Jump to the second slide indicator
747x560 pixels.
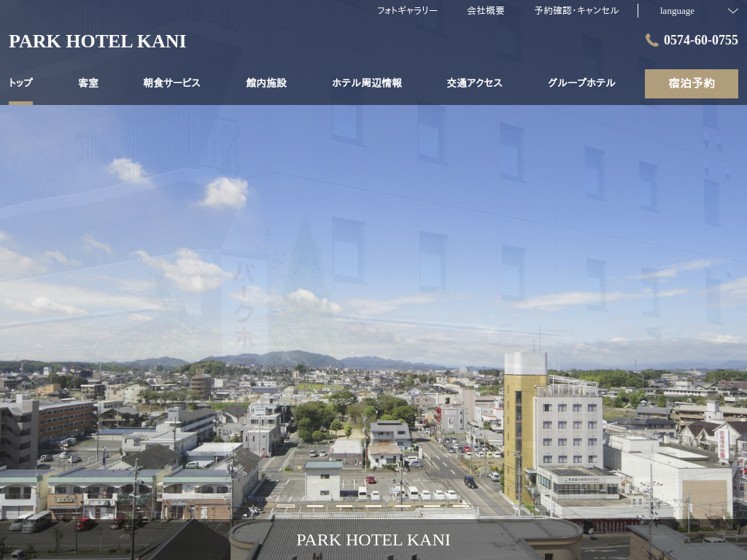click(315, 506)
